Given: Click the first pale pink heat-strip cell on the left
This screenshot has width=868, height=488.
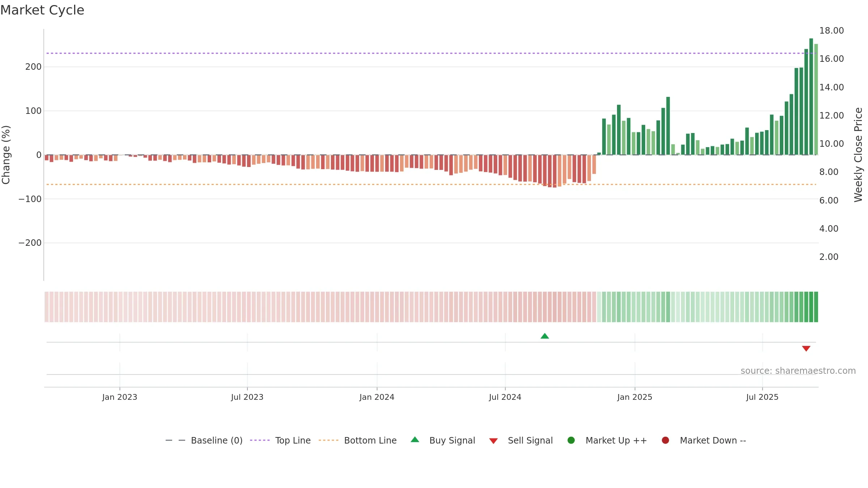Looking at the screenshot, I should point(47,307).
